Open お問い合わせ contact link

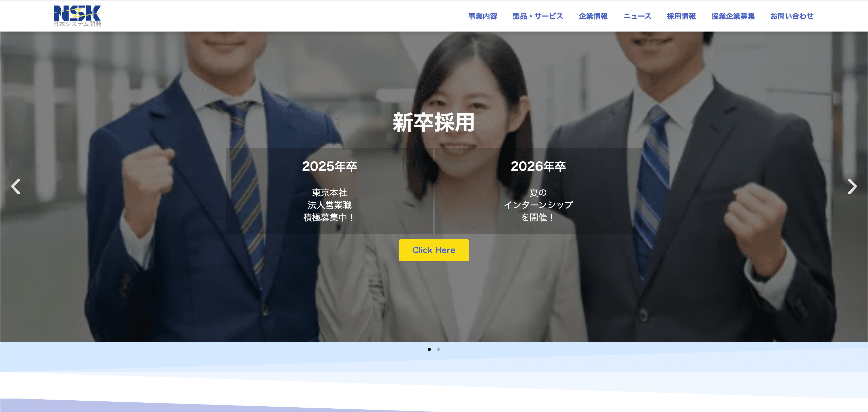tap(792, 16)
